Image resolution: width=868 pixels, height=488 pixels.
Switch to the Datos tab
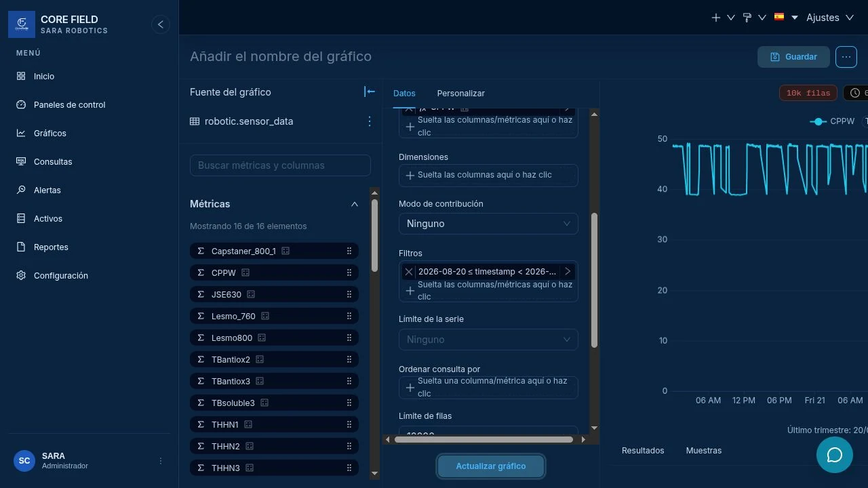(x=404, y=94)
